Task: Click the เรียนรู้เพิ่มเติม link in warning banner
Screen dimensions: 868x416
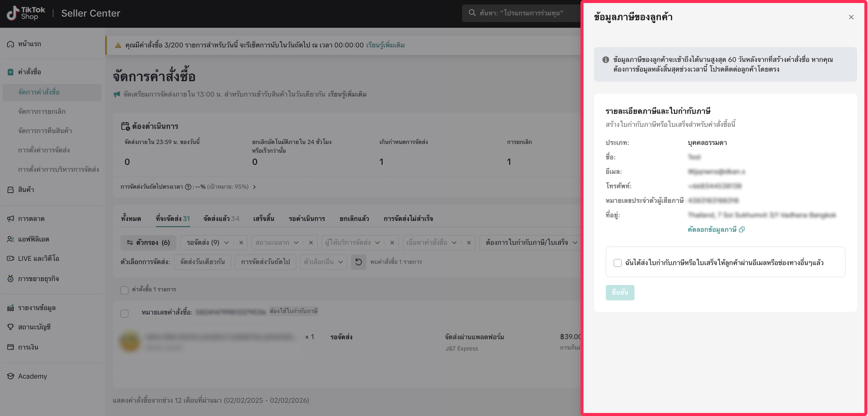Action: click(385, 45)
